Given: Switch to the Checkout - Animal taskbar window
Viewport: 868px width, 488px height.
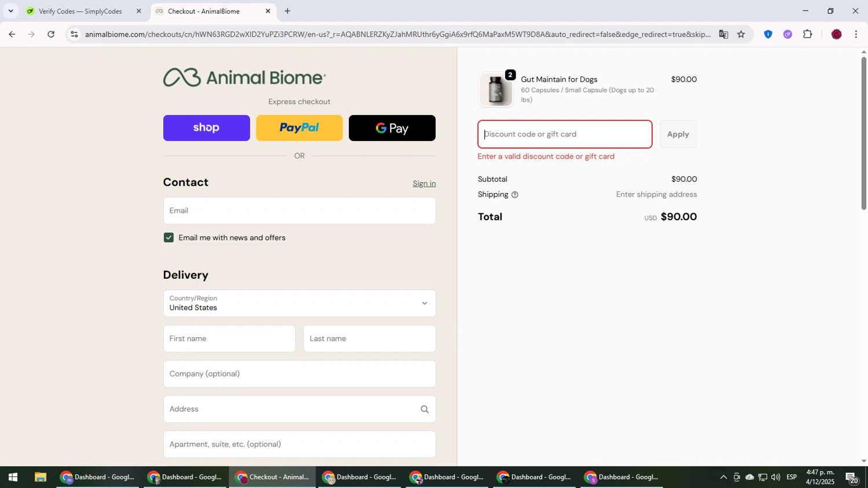Looking at the screenshot, I should [x=273, y=477].
